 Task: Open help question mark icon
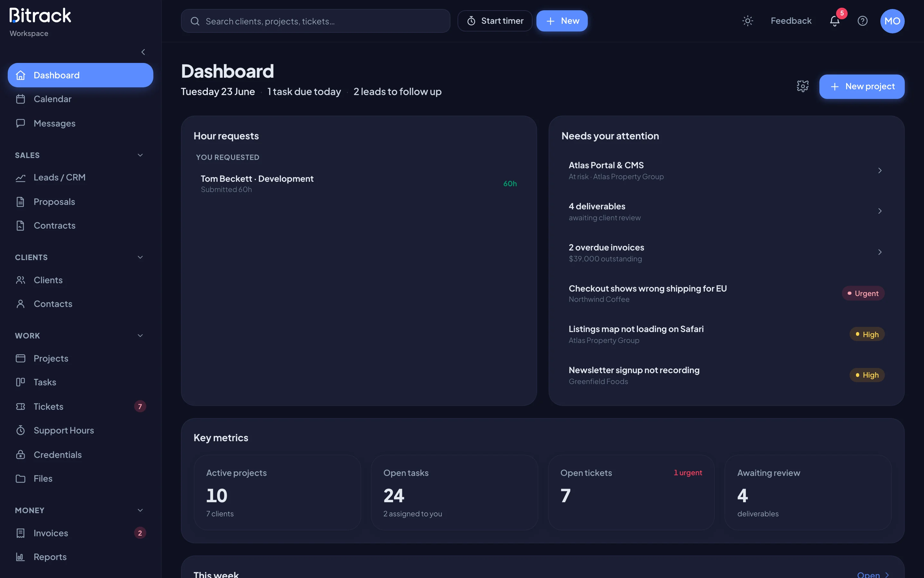pyautogui.click(x=862, y=21)
